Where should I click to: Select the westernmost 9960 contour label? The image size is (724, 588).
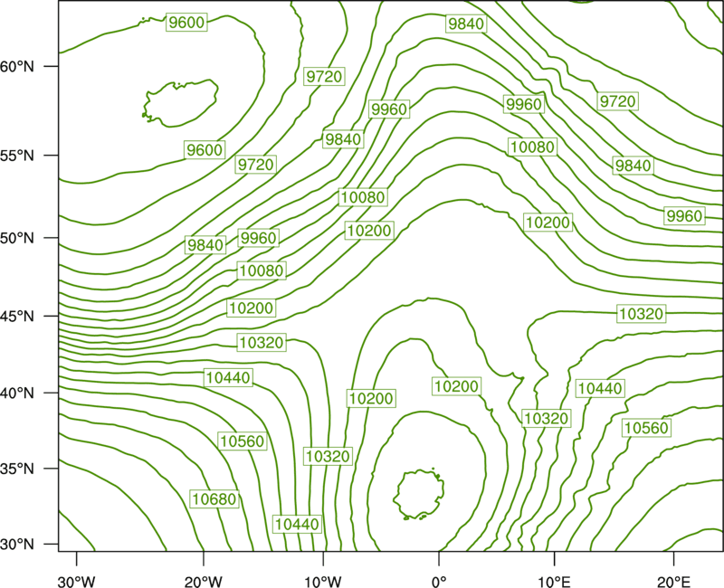[x=259, y=238]
